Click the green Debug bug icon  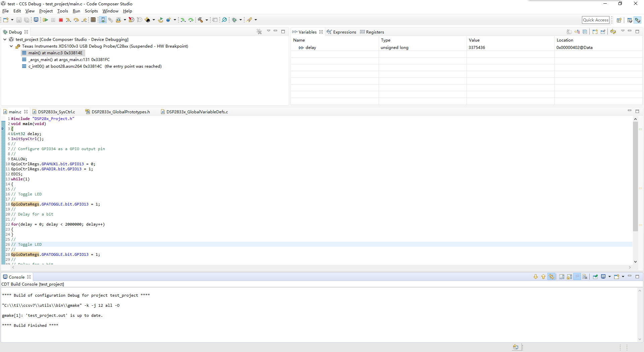[x=234, y=20]
